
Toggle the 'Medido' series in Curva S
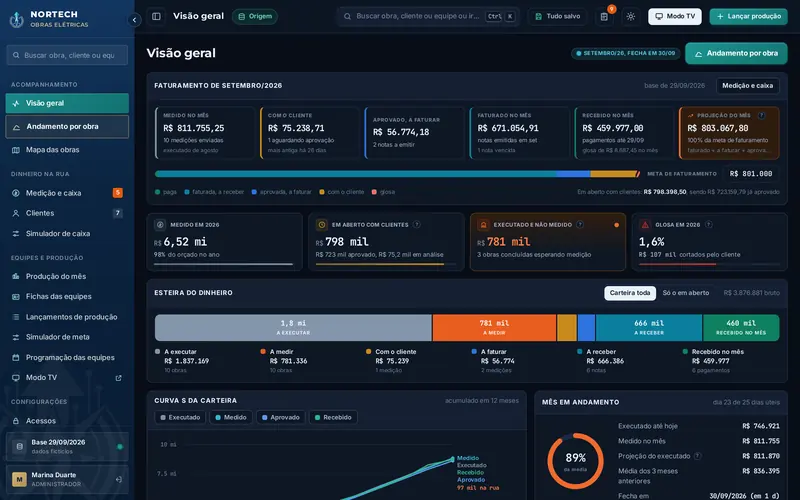pyautogui.click(x=231, y=417)
